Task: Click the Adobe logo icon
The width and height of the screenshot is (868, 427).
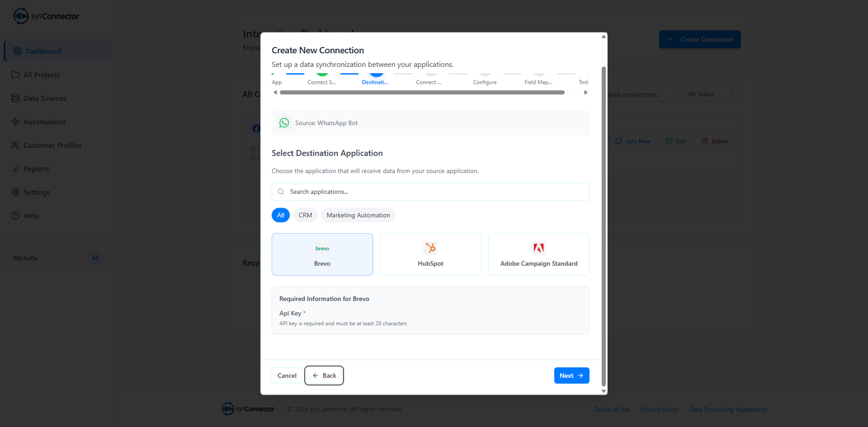Action: click(x=539, y=248)
